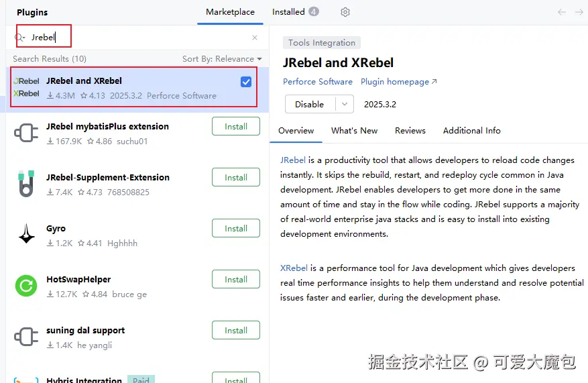Open the Plugin homepage link
588x383 pixels.
point(399,82)
